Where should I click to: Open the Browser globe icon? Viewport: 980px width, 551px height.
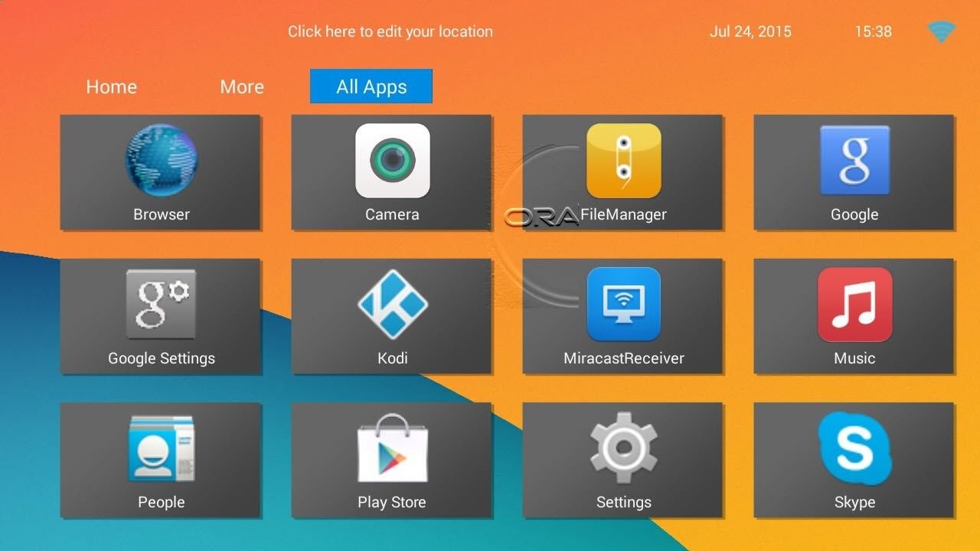click(x=162, y=161)
